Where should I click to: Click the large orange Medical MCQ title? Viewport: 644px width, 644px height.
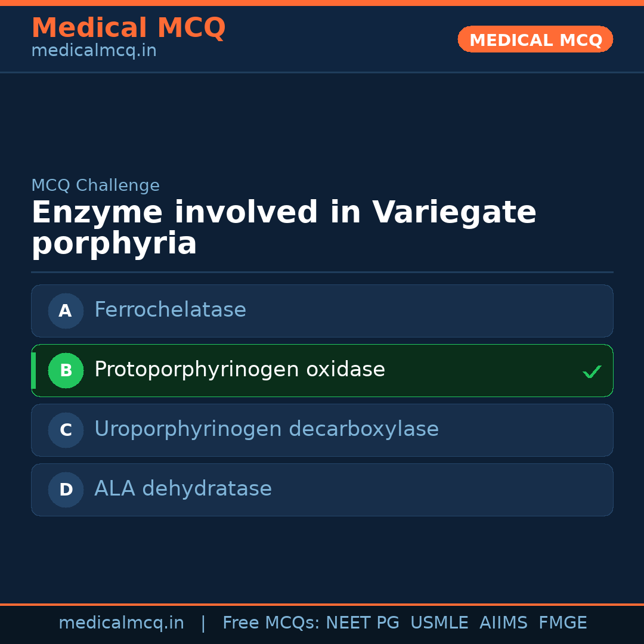(128, 28)
